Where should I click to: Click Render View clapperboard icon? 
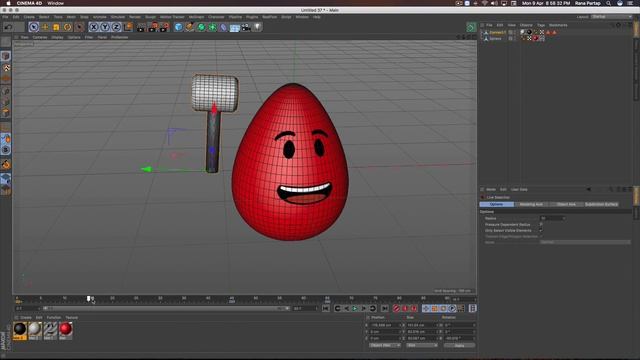click(x=141, y=27)
